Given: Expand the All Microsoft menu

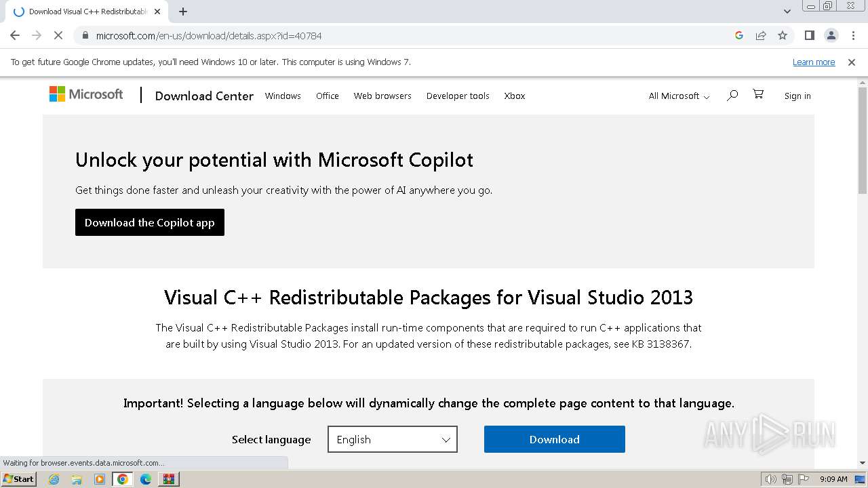Looking at the screenshot, I should click(679, 96).
